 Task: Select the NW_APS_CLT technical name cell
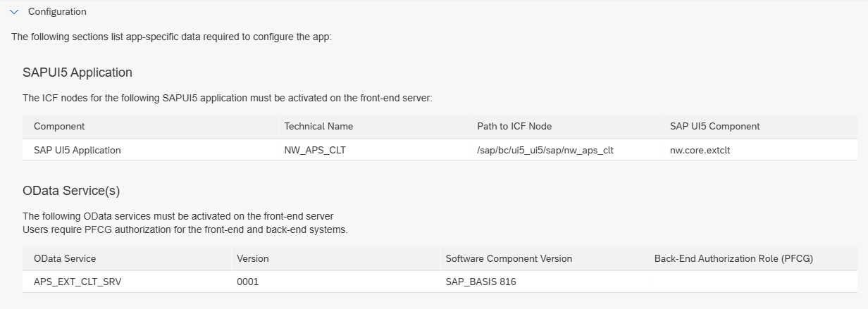click(x=315, y=150)
